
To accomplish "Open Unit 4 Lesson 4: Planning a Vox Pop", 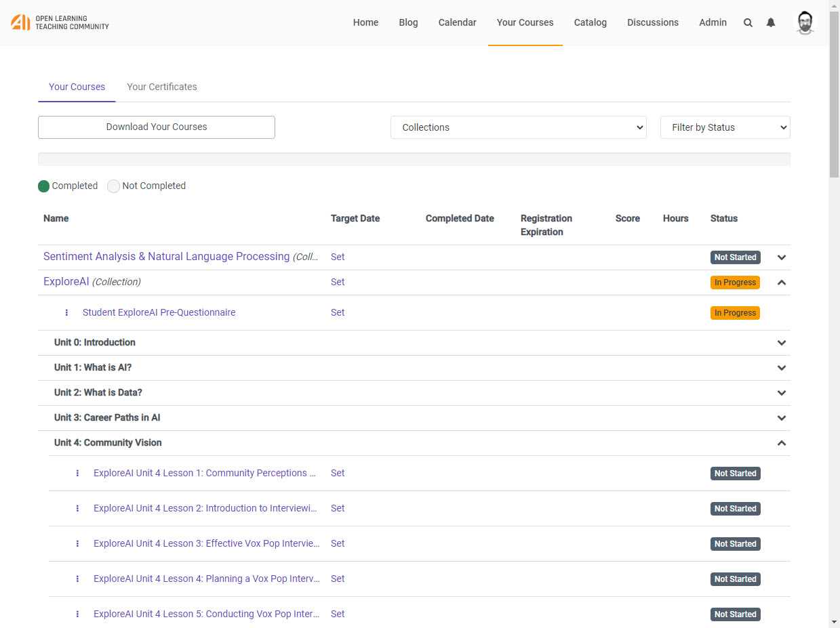I will click(x=207, y=579).
